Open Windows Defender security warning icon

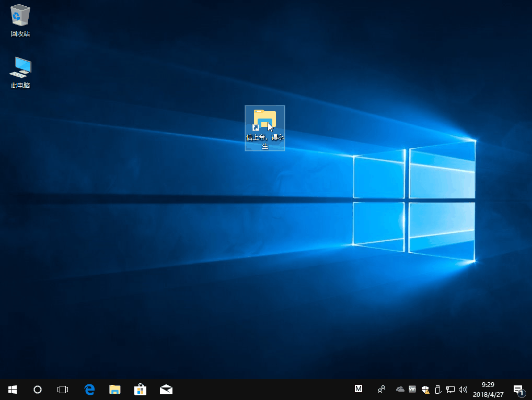[425, 389]
